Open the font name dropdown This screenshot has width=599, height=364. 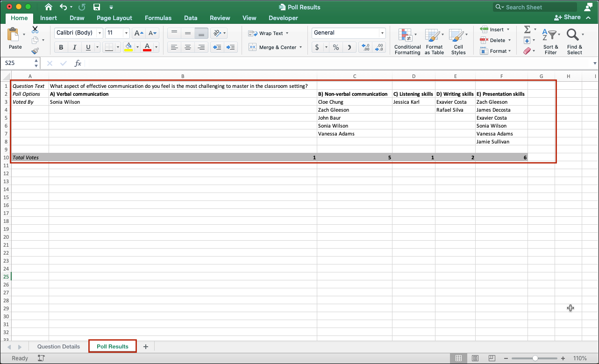pyautogui.click(x=100, y=33)
